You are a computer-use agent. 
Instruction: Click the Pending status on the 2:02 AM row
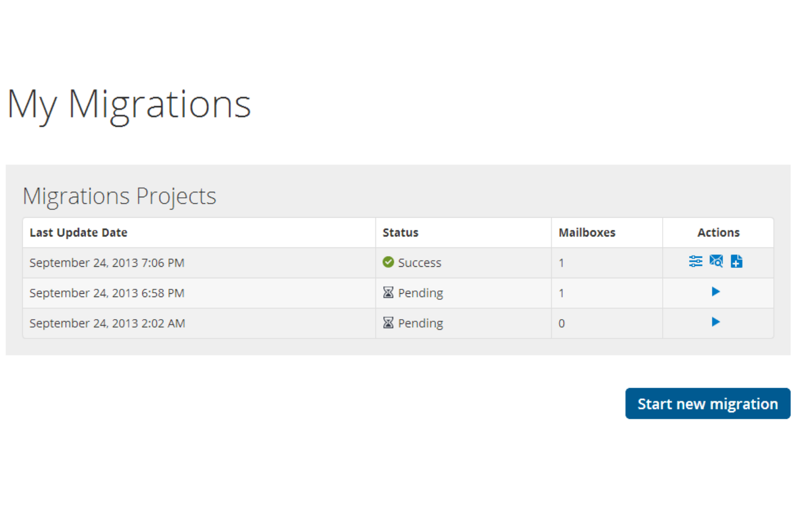click(421, 323)
